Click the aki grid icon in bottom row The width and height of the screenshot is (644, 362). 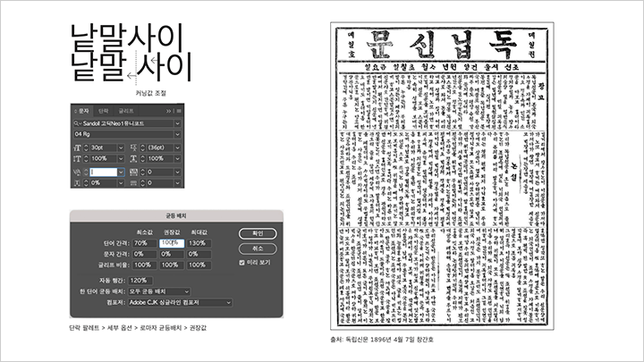tap(133, 182)
